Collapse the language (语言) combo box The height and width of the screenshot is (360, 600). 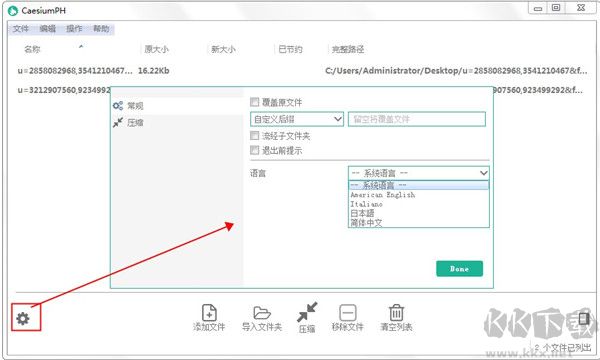(419, 173)
